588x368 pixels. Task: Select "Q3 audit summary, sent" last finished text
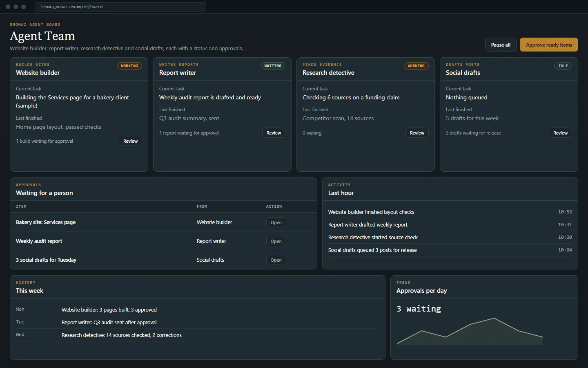point(189,119)
